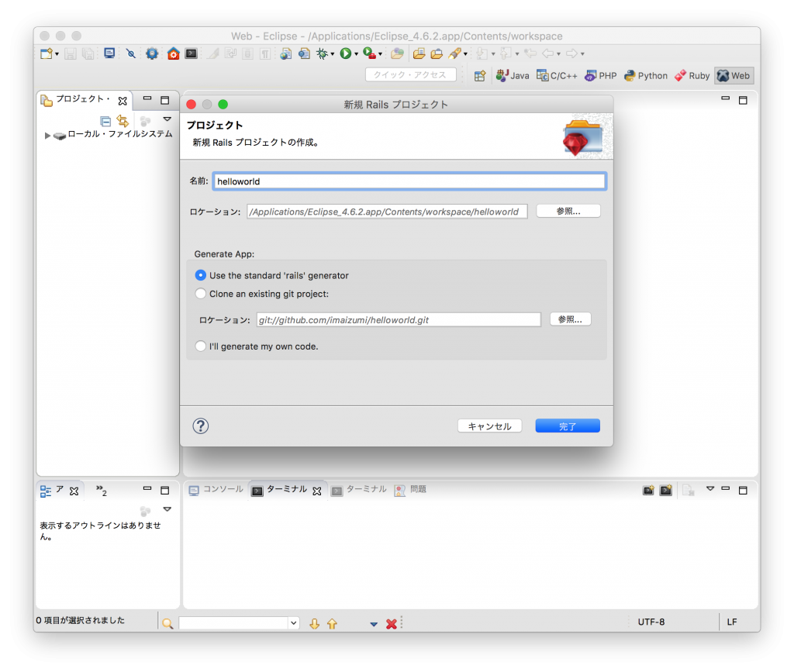Select ローカル・ファイルシステム in project tree

[119, 134]
